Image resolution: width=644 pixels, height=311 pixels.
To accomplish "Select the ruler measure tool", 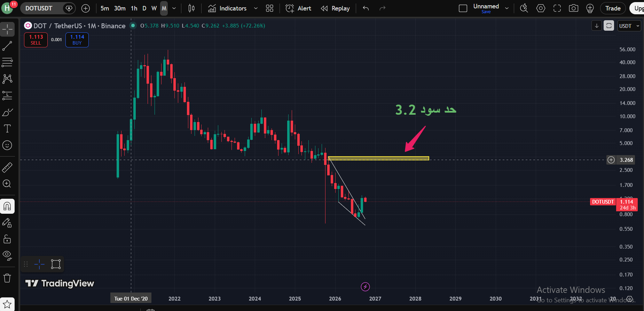I will (x=7, y=167).
